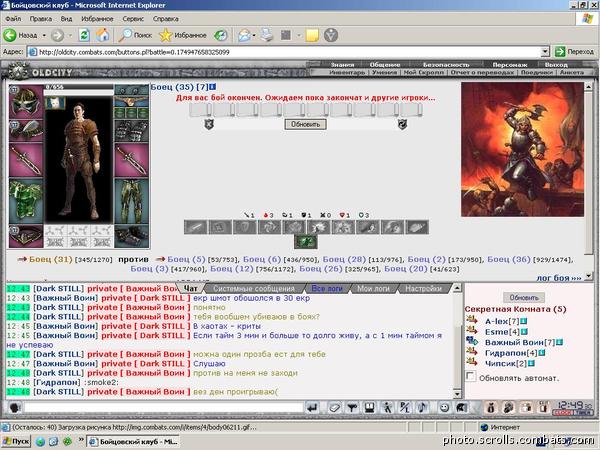Click the gloves equipment slot
This screenshot has width=600, height=450.
pyautogui.click(x=131, y=130)
